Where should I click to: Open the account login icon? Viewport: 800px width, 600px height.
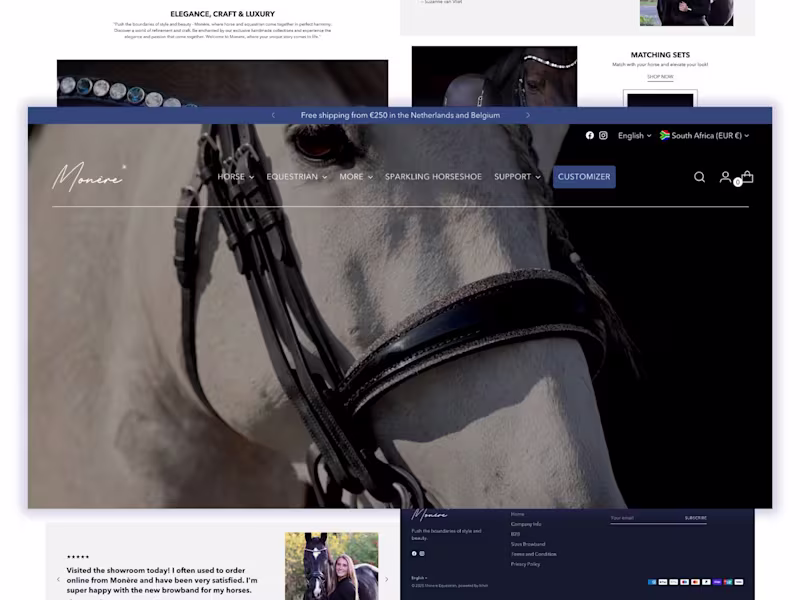(725, 177)
